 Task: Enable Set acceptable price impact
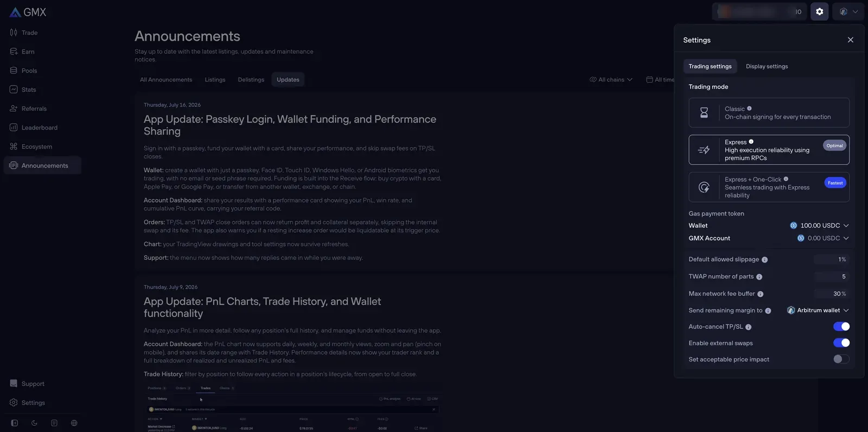pyautogui.click(x=841, y=359)
